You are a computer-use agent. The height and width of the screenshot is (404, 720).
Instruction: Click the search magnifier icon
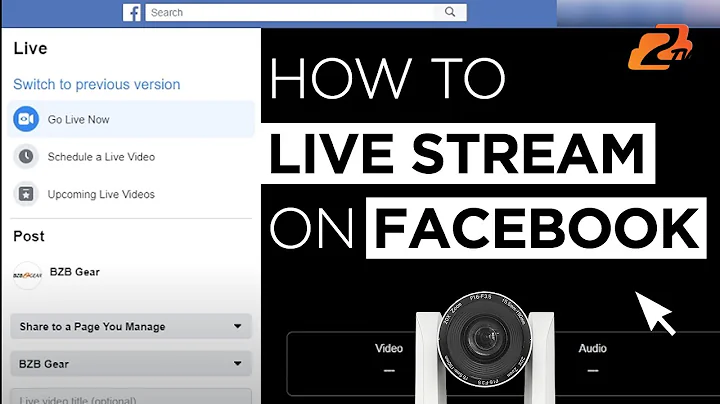[x=450, y=12]
